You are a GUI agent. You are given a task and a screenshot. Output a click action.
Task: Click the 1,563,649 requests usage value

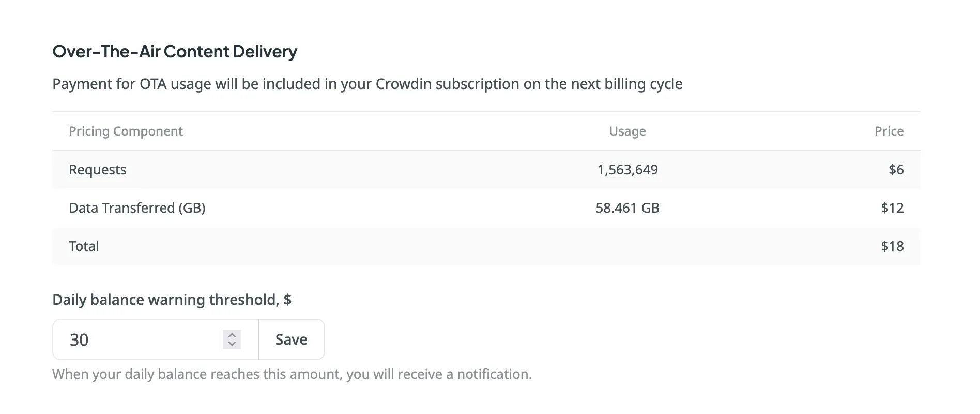pos(627,169)
